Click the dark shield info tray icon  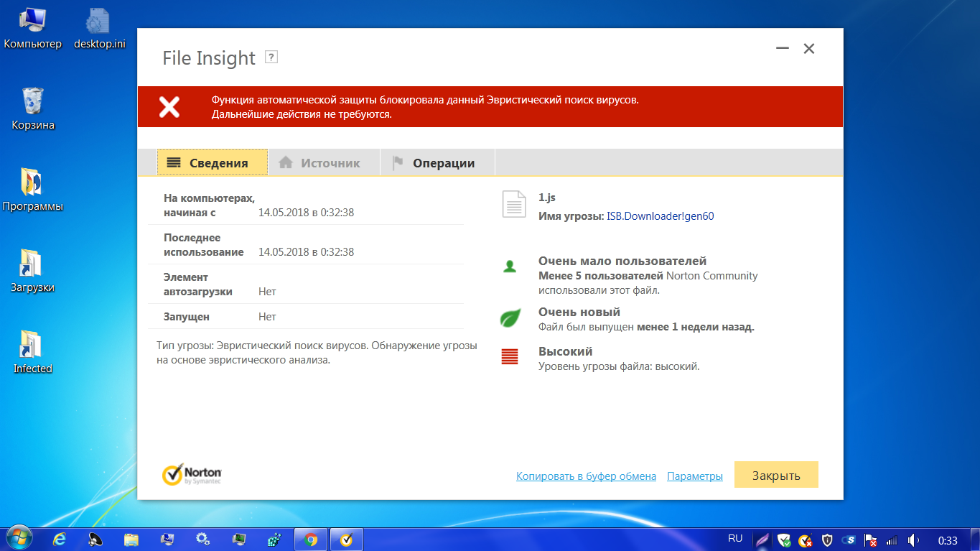(827, 540)
